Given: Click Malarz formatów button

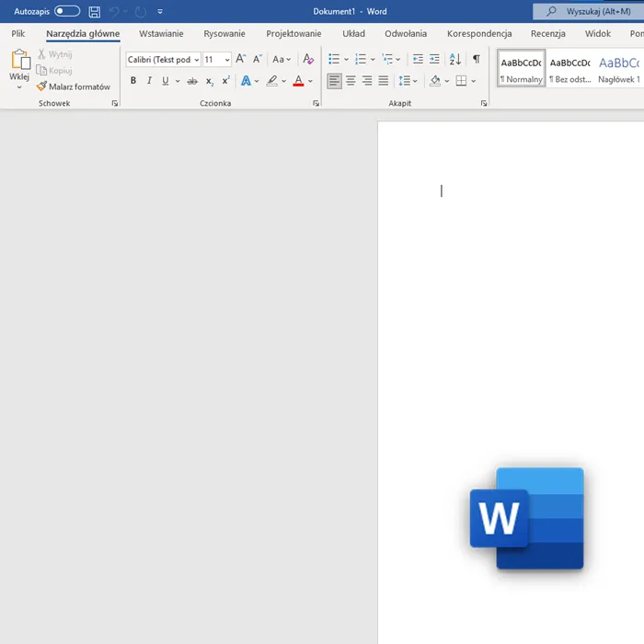Looking at the screenshot, I should 74,86.
